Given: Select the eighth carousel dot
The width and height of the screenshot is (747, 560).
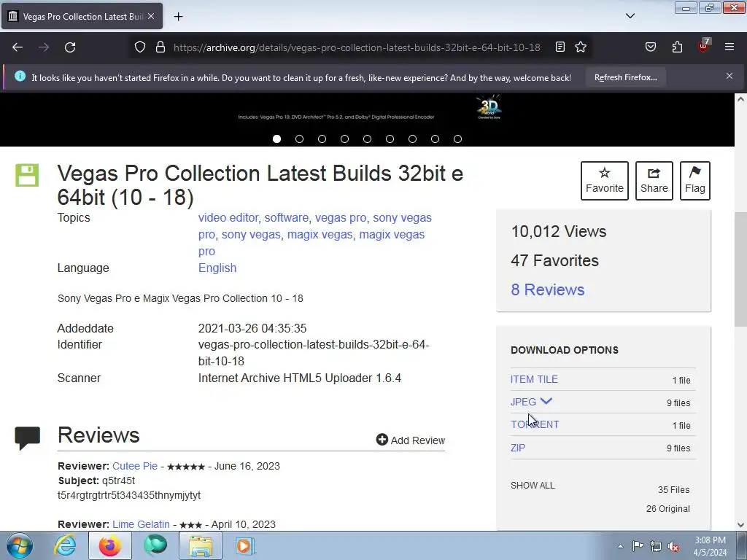Looking at the screenshot, I should pyautogui.click(x=435, y=139).
